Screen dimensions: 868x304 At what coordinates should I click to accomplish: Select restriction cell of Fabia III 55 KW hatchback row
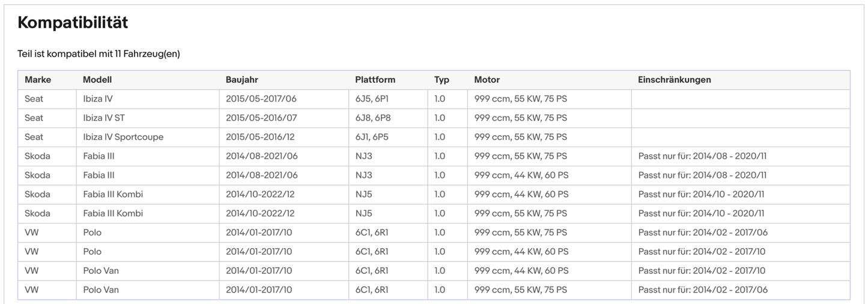(702, 156)
